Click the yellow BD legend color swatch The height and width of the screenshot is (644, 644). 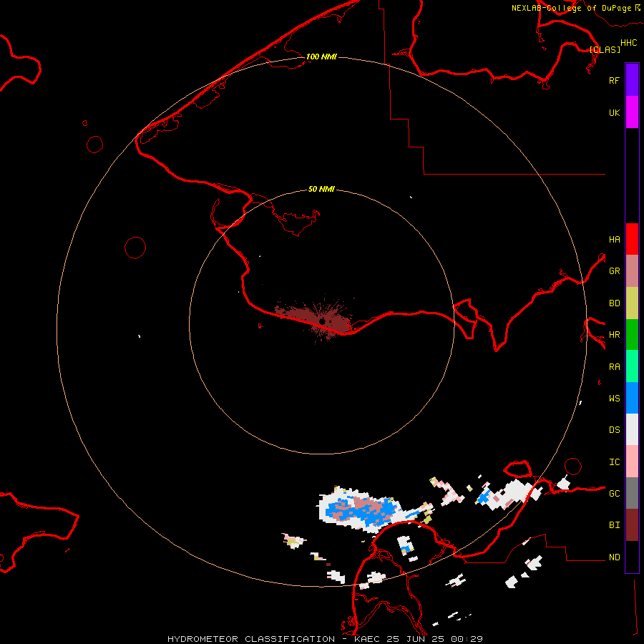[632, 303]
